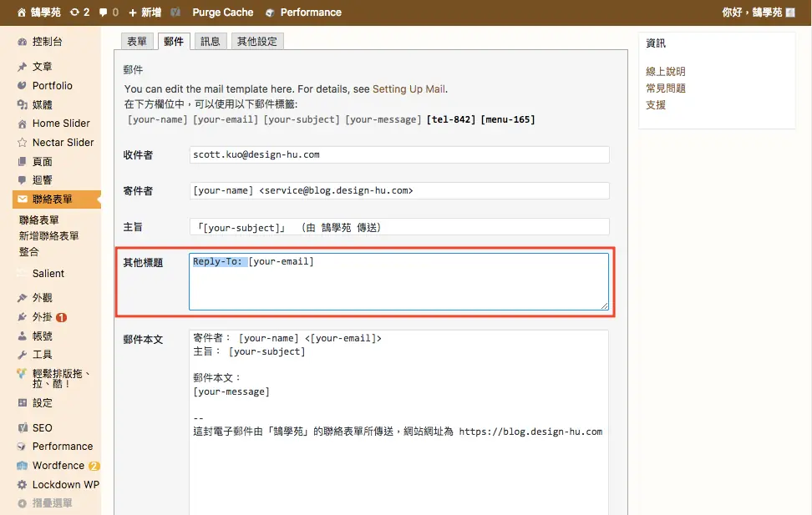Click the 控制台 dashboard icon
The image size is (812, 515).
click(22, 42)
